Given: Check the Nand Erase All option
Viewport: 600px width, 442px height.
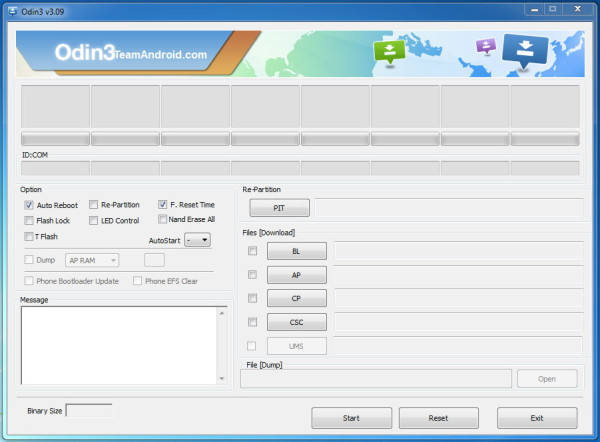Looking at the screenshot, I should tap(163, 219).
